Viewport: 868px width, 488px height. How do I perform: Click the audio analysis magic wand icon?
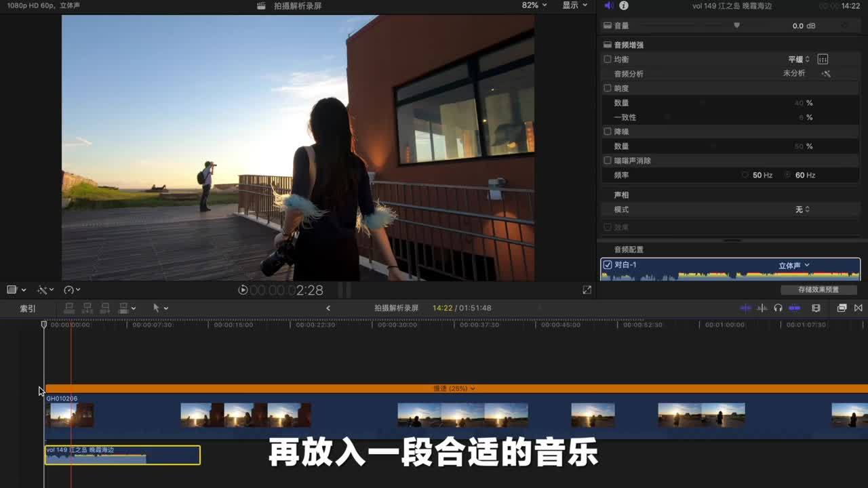pyautogui.click(x=826, y=74)
